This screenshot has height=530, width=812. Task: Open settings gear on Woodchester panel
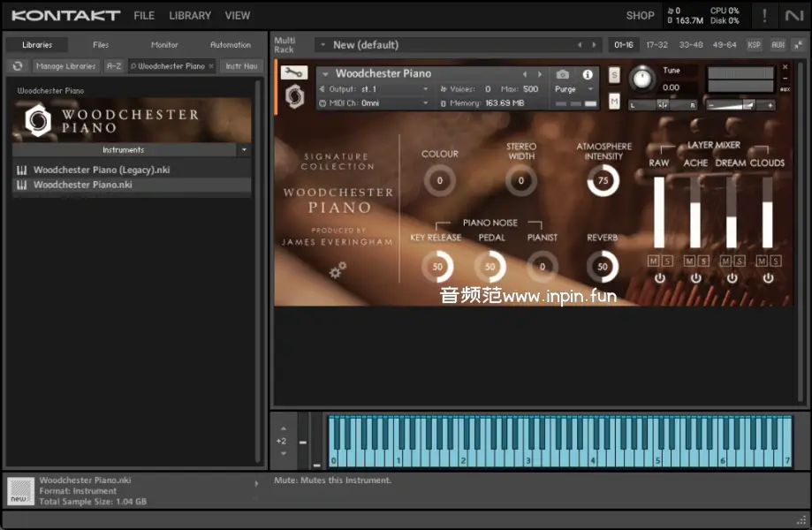click(338, 270)
